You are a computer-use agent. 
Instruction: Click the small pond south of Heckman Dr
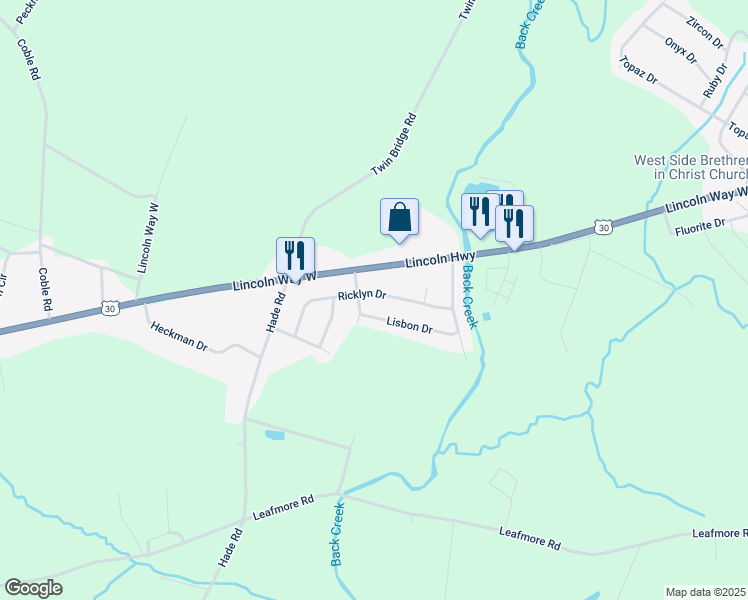pyautogui.click(x=275, y=435)
